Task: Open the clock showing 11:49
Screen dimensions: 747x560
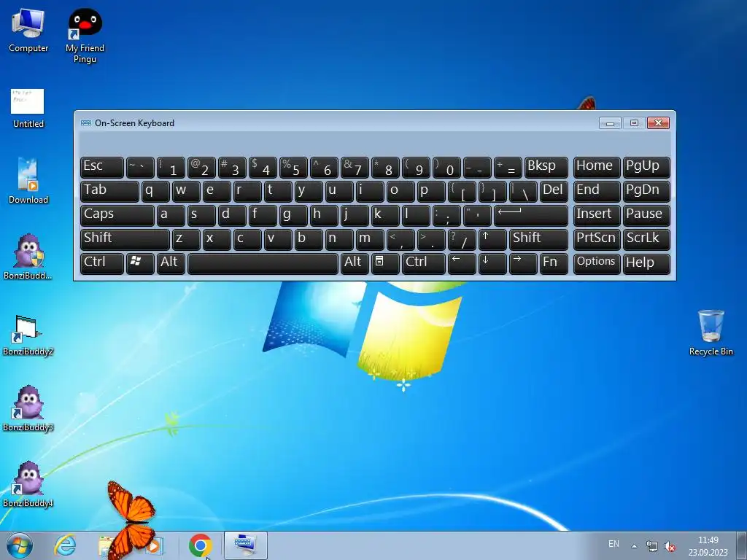Action: (x=708, y=546)
